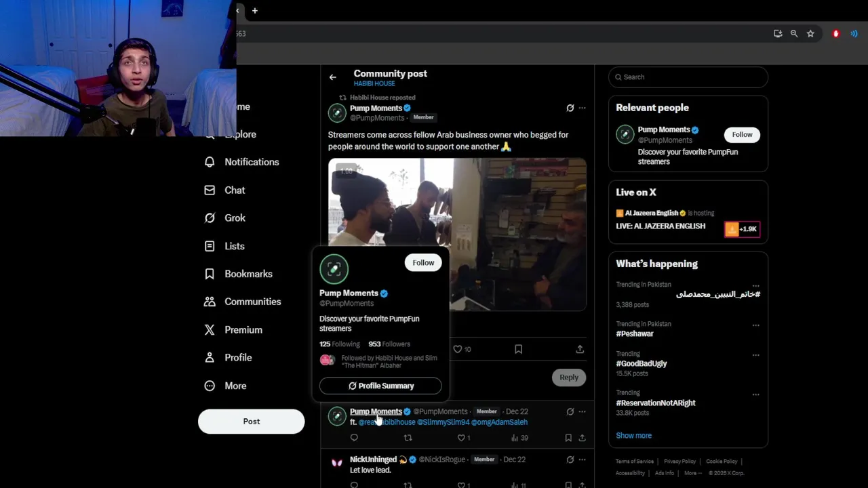Click Grok icon on main Pump Moments post
The width and height of the screenshot is (868, 488).
tap(570, 108)
